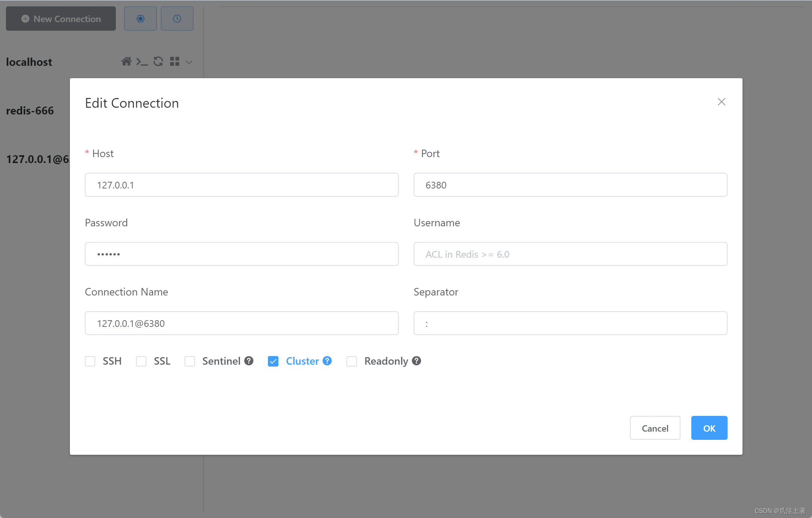The height and width of the screenshot is (518, 812).
Task: Confirm changes with the OK button
Action: 709,428
